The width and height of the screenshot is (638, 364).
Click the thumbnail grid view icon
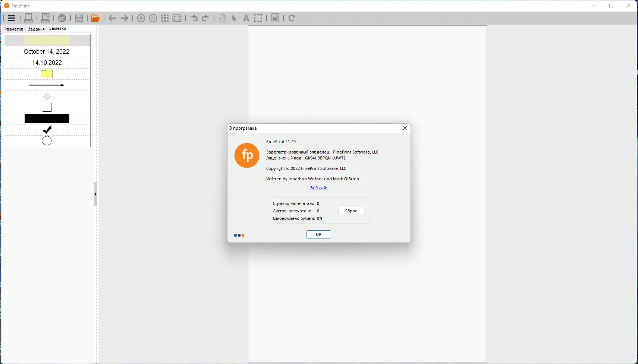(165, 18)
